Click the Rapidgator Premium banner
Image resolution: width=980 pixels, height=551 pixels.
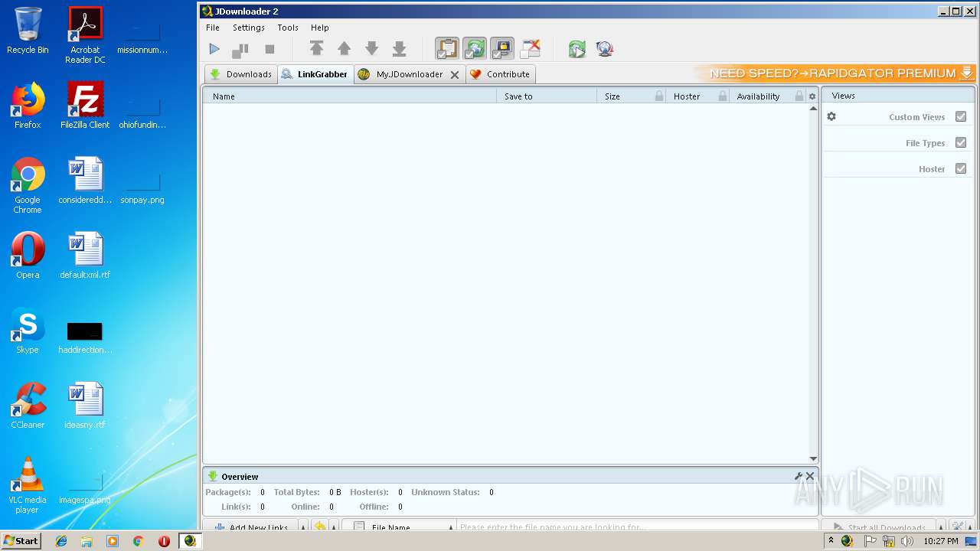(x=835, y=73)
